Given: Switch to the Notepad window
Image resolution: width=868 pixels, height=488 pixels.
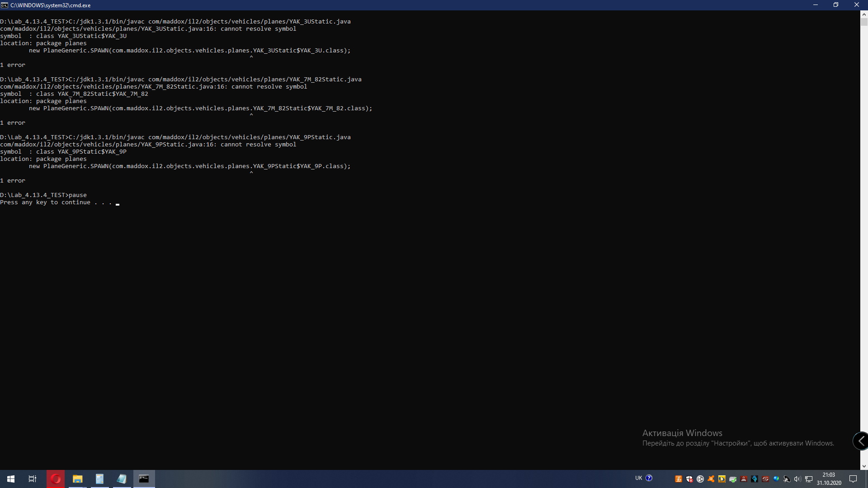Looking at the screenshot, I should 122,479.
